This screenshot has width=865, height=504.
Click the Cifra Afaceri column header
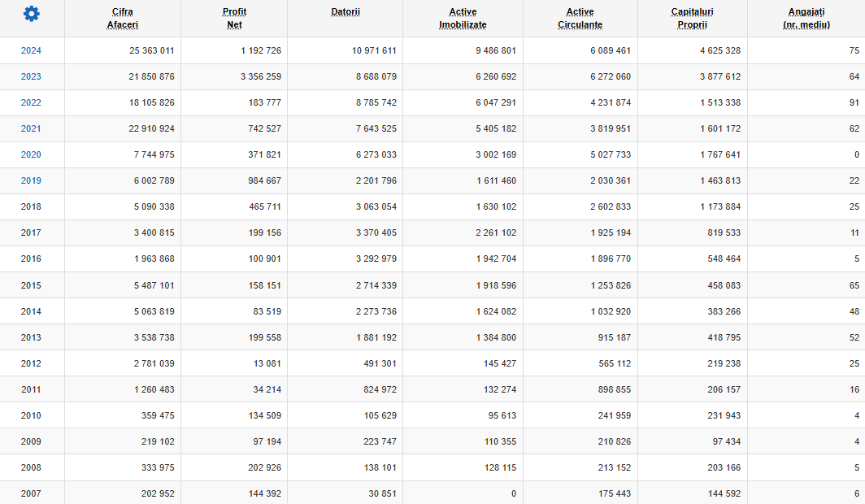[123, 18]
